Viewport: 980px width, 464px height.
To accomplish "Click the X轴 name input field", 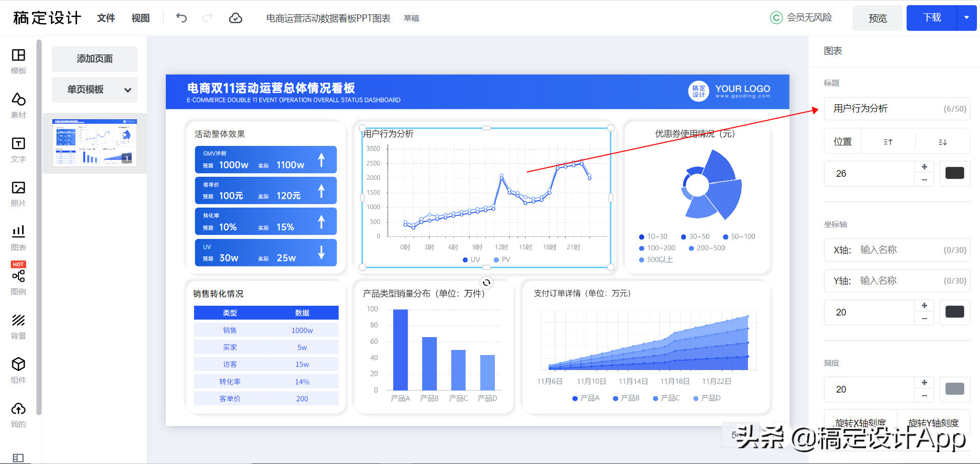I will (897, 250).
